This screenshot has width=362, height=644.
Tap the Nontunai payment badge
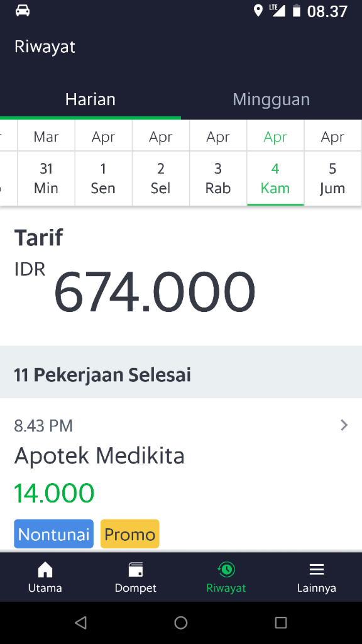point(53,534)
